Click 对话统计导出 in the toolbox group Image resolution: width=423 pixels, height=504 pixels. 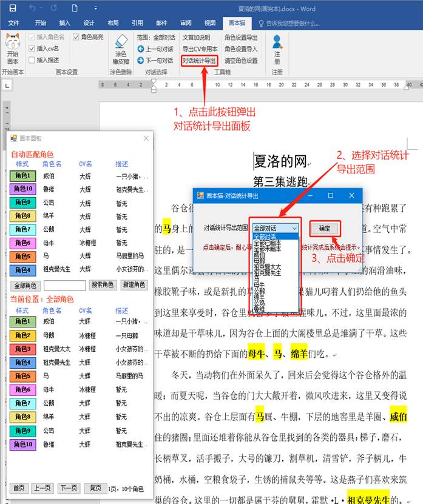click(199, 61)
